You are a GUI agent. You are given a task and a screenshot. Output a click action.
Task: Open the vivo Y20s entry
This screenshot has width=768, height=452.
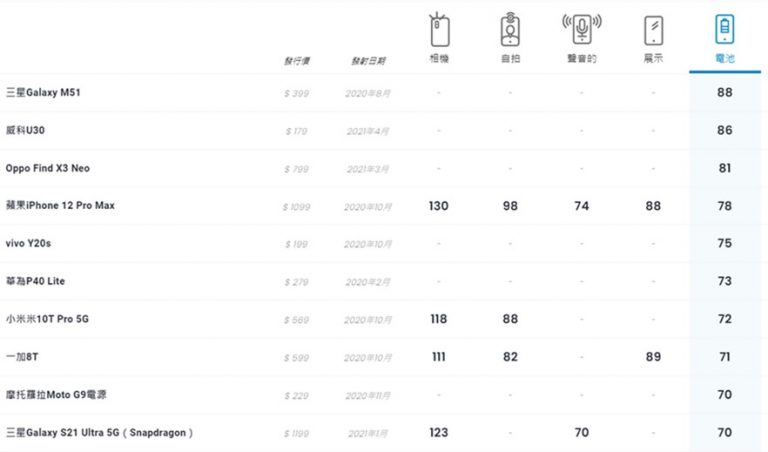[28, 243]
